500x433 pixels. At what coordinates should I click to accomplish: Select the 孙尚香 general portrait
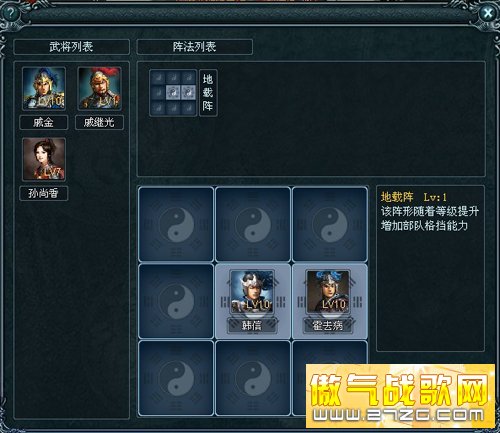click(44, 159)
